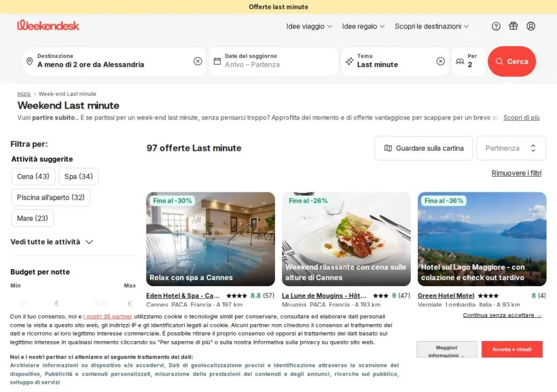Toggle the Spa (34) activity filter

tap(79, 177)
